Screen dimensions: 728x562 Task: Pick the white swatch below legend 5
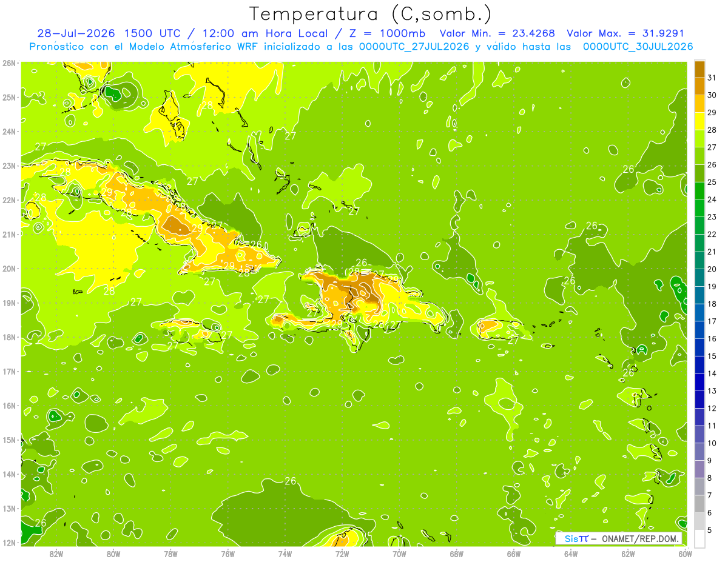point(700,538)
